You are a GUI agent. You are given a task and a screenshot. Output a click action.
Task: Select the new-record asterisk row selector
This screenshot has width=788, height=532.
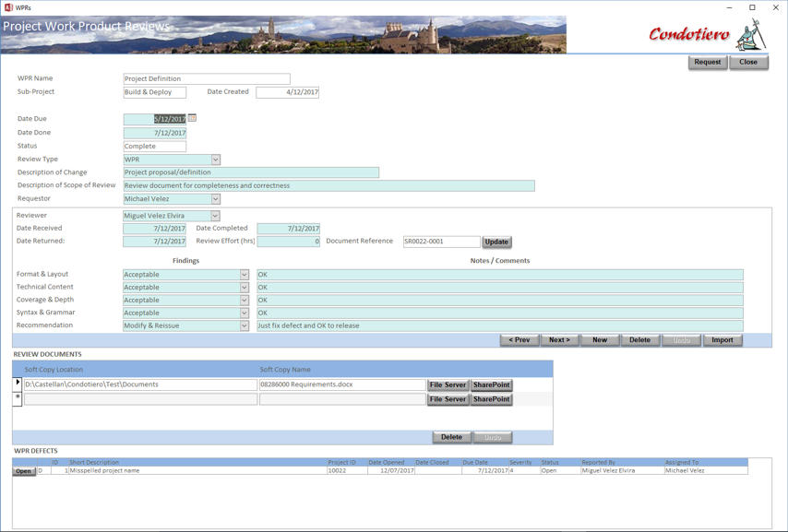[18, 397]
